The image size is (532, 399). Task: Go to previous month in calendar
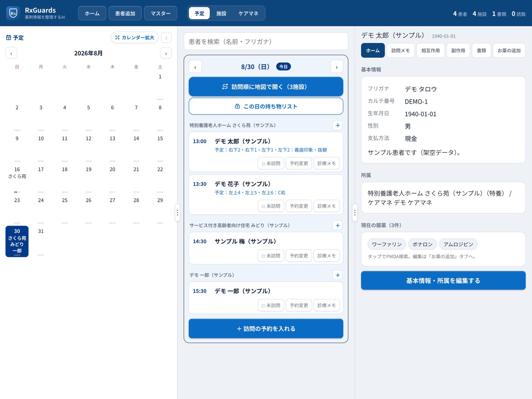(x=11, y=53)
